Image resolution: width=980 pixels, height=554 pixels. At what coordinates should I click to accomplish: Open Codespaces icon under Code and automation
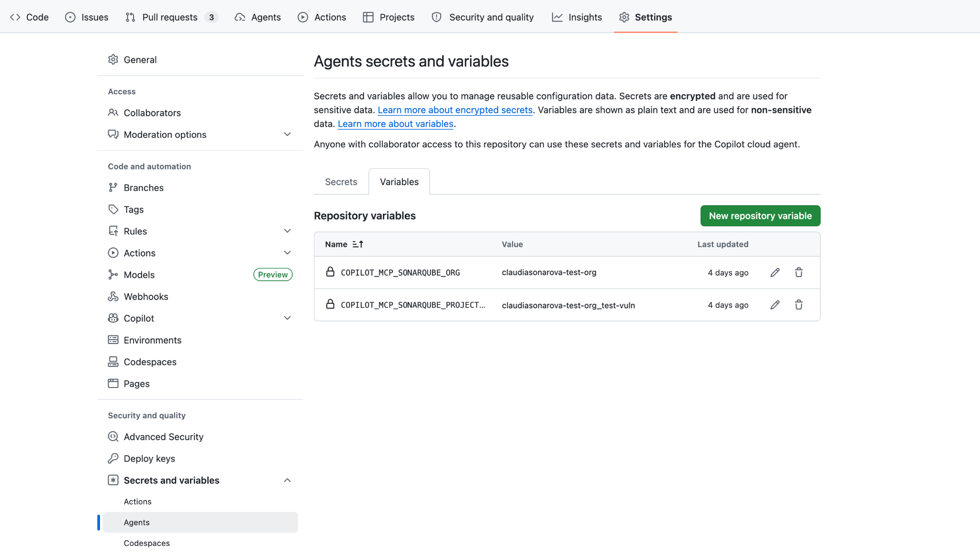pyautogui.click(x=113, y=362)
